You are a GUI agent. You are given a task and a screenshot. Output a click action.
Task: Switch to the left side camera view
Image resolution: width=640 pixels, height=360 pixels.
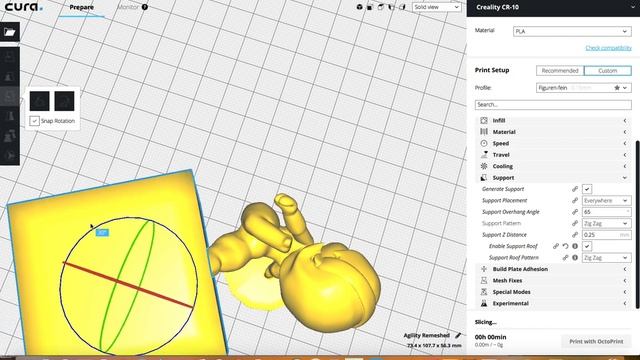coord(391,7)
